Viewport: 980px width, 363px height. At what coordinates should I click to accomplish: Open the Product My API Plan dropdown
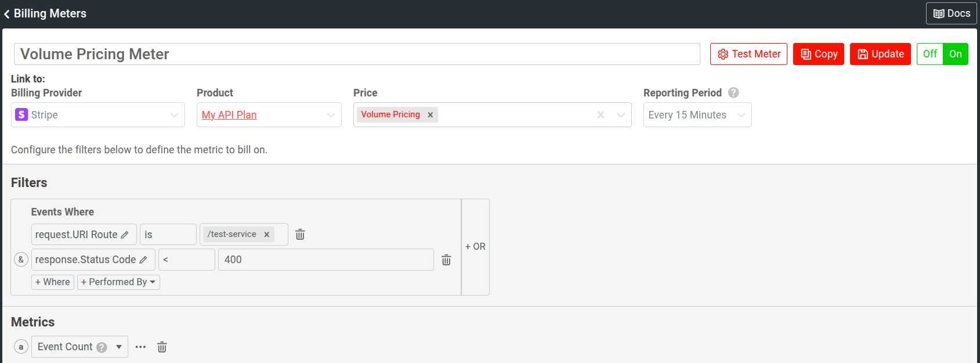[331, 115]
